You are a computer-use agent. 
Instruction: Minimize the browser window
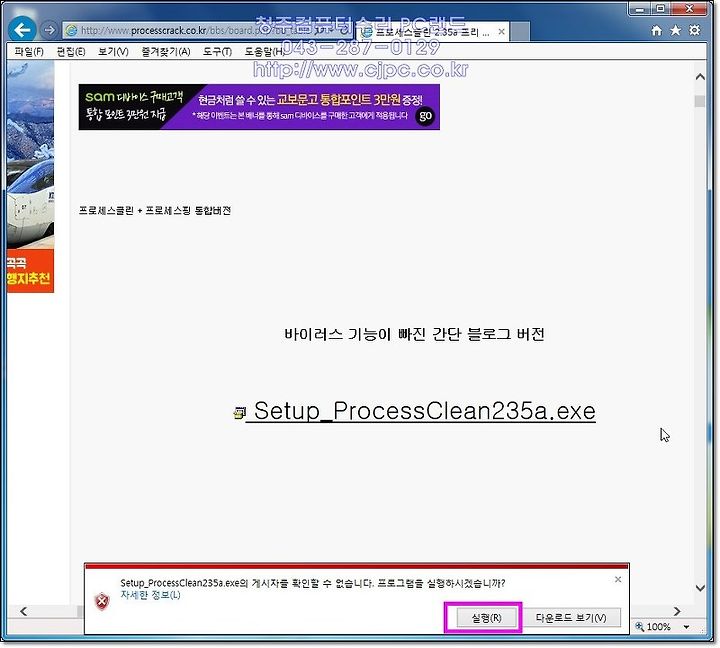click(640, 9)
